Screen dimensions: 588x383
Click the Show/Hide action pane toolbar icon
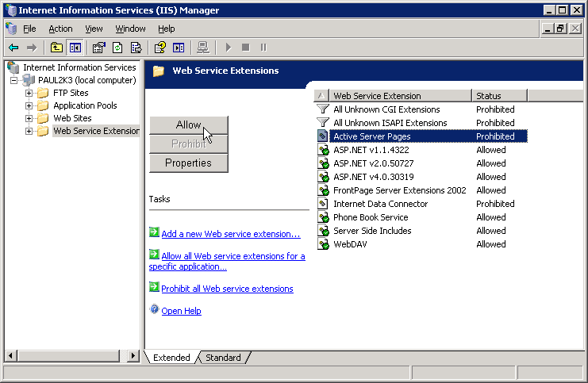point(179,48)
